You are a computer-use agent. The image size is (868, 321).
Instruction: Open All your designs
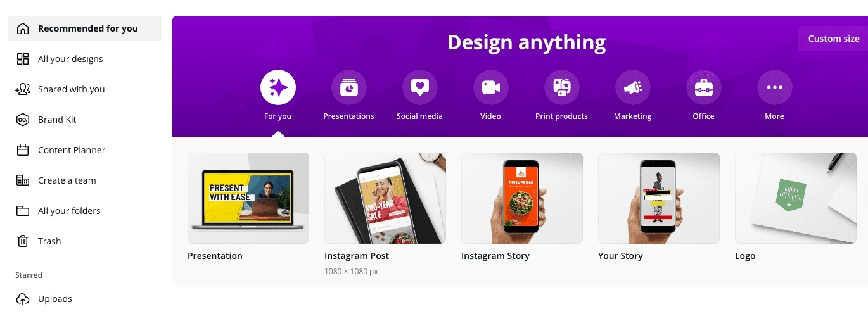(70, 59)
